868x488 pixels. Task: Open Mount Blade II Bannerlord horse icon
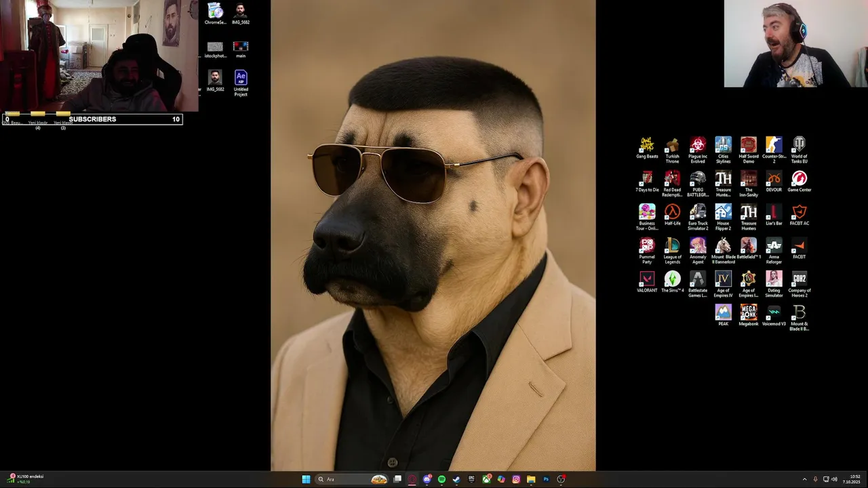pyautogui.click(x=723, y=251)
